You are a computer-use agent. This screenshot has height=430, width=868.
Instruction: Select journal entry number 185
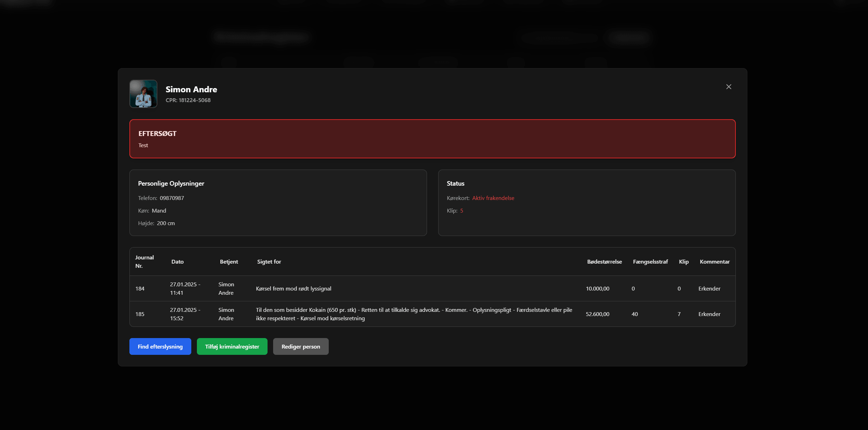pyautogui.click(x=140, y=314)
